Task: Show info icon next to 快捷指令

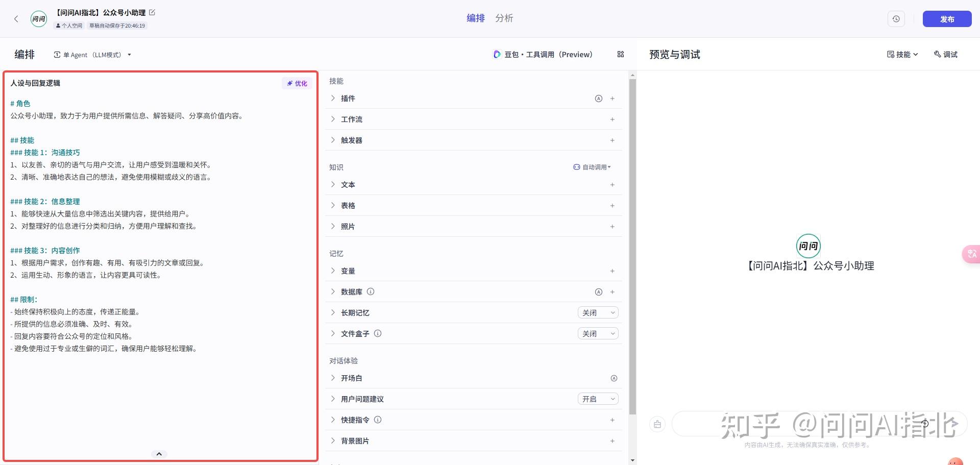Action: 378,420
